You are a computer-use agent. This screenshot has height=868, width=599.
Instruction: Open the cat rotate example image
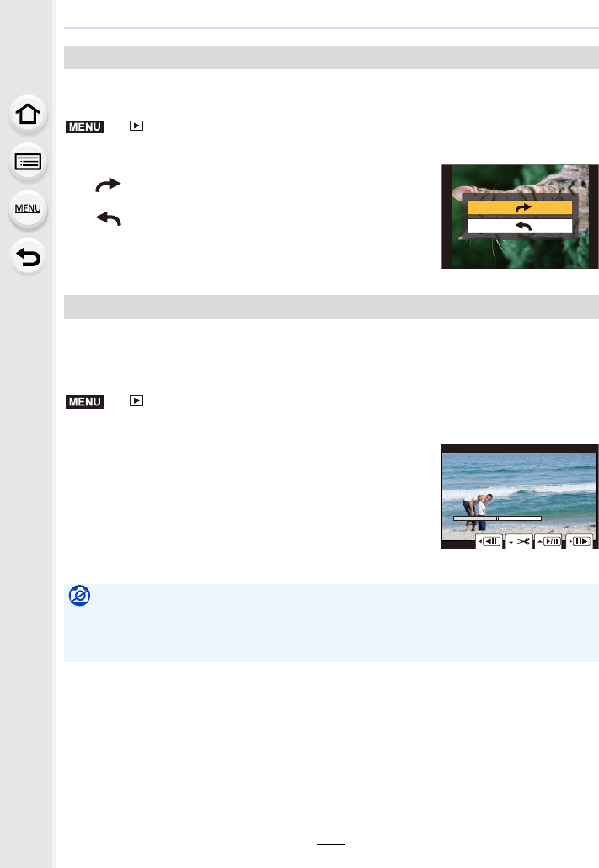point(520,217)
